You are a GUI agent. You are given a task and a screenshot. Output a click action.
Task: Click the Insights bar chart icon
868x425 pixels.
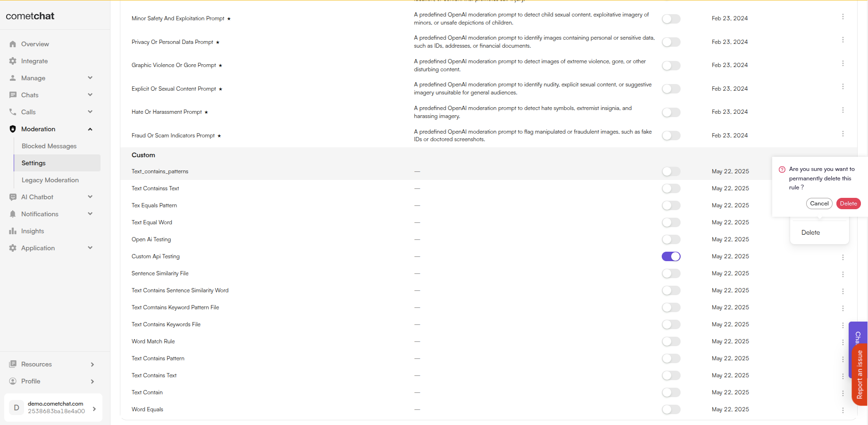(13, 231)
